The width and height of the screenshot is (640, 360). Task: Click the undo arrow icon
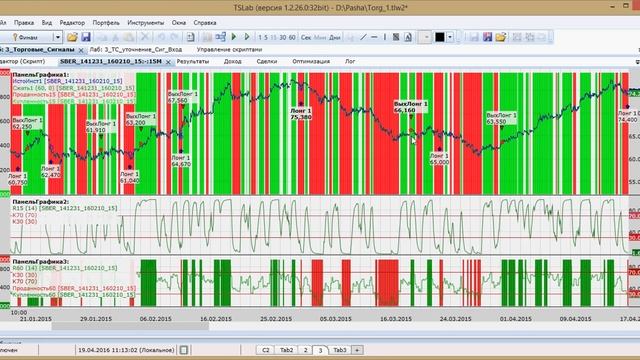pyautogui.click(x=161, y=37)
